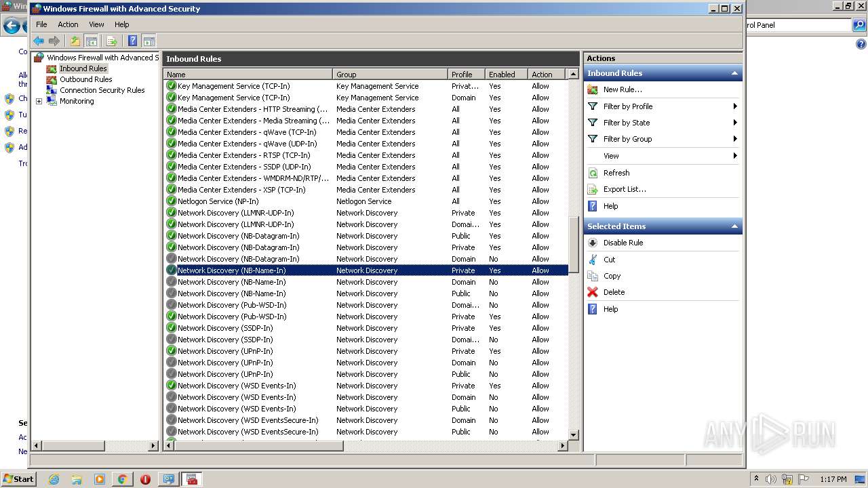Open Windows Explorer folder on taskbar
The width and height of the screenshot is (868, 488).
tap(77, 479)
